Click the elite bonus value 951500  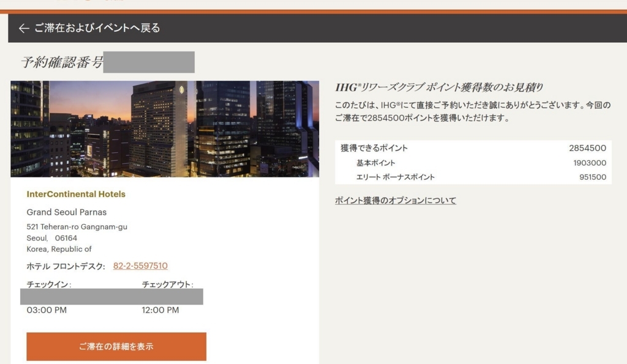tap(593, 177)
